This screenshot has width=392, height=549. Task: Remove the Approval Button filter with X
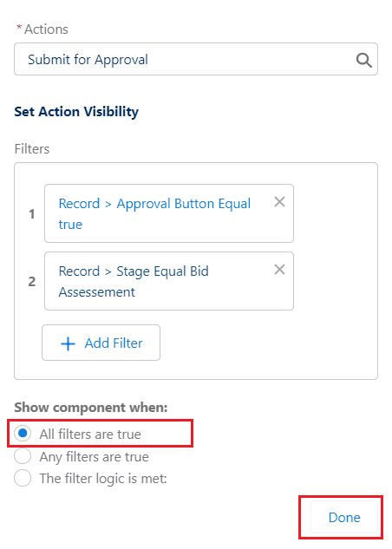(279, 202)
